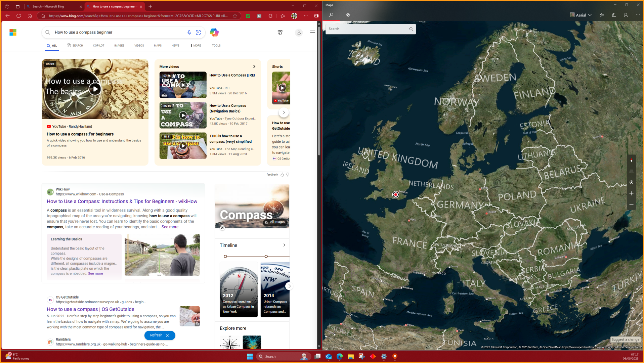The width and height of the screenshot is (644, 363).
Task: Open Saved places star icon in Maps
Action: click(x=602, y=15)
